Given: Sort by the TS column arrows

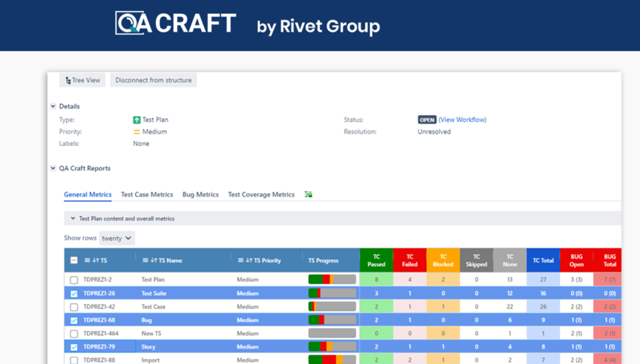Looking at the screenshot, I should (x=95, y=261).
